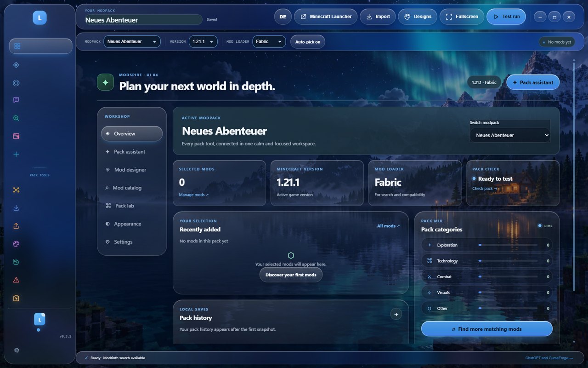Open the dashboard grid icon in sidebar
588x368 pixels.
17,46
